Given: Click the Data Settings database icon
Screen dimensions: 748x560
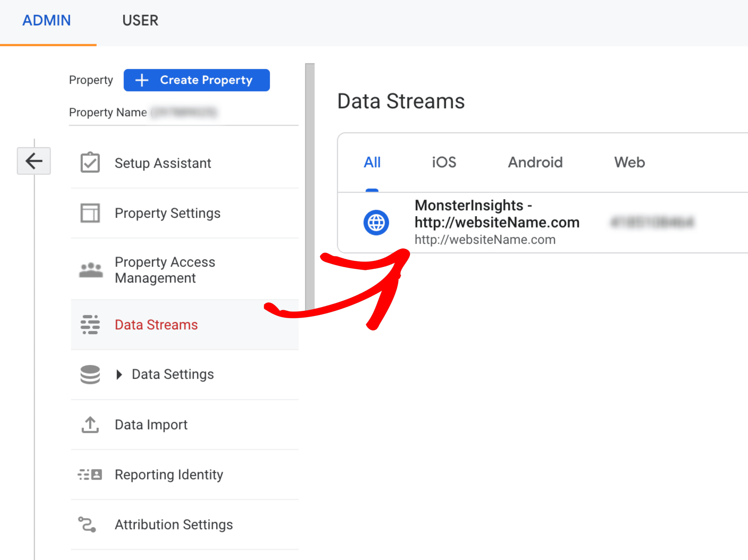Looking at the screenshot, I should tap(90, 374).
